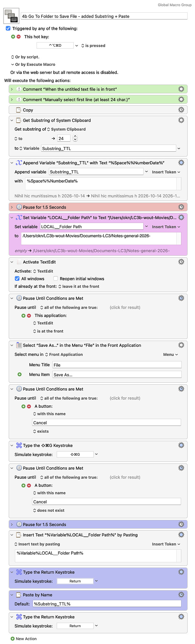195x644 pixels.
Task: Open Insert Token menu in Set Variable
Action: click(166, 227)
